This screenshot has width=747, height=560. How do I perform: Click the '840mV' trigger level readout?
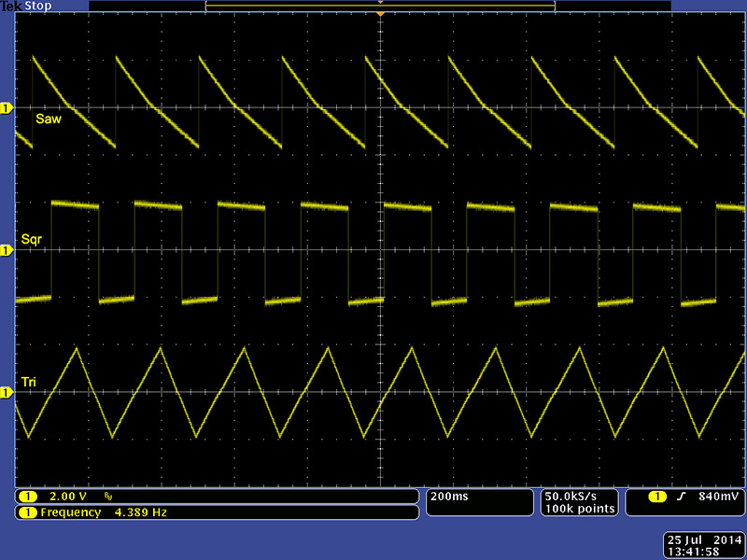pos(718,497)
